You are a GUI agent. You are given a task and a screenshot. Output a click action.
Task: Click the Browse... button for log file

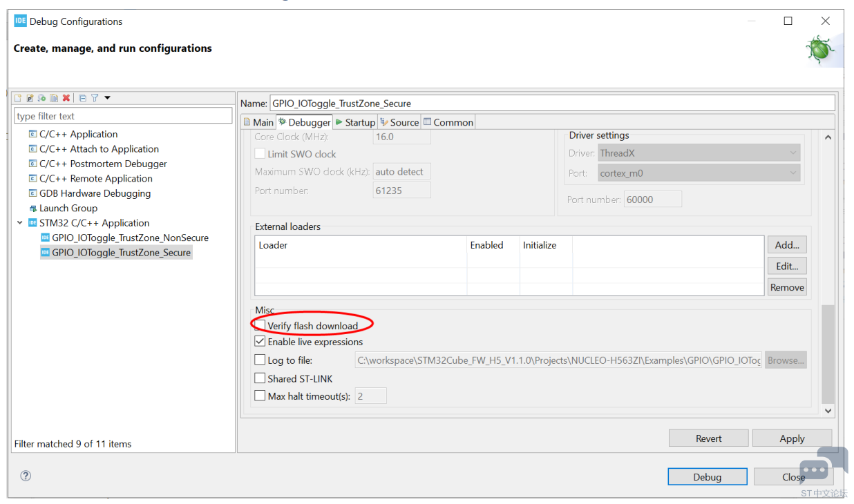tap(786, 360)
